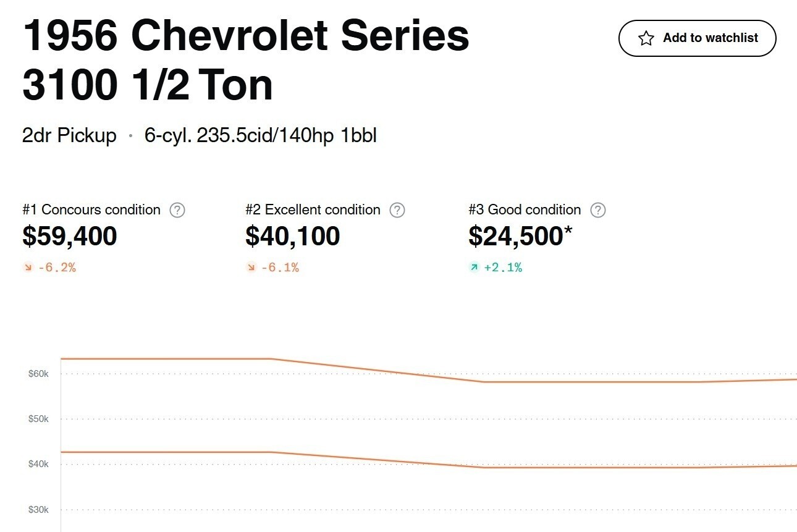Open help icon beside Good condition

pos(597,210)
